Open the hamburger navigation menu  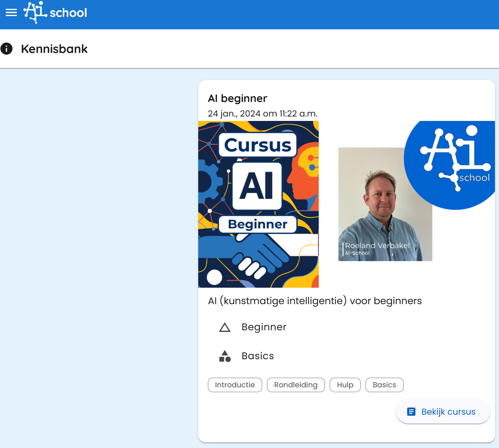pyautogui.click(x=11, y=12)
